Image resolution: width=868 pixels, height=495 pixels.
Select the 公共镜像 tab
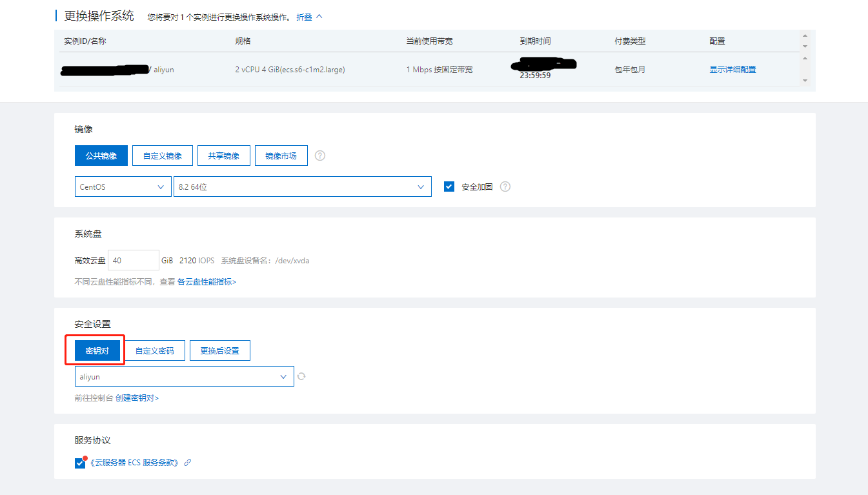pyautogui.click(x=101, y=156)
